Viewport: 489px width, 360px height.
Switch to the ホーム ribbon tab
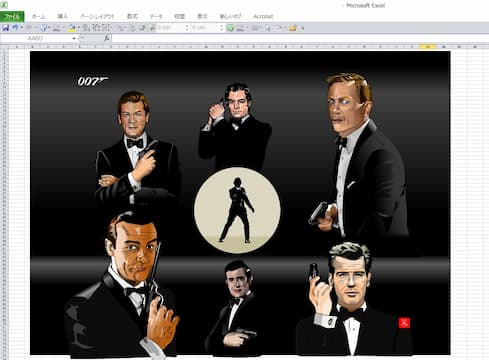tap(39, 16)
